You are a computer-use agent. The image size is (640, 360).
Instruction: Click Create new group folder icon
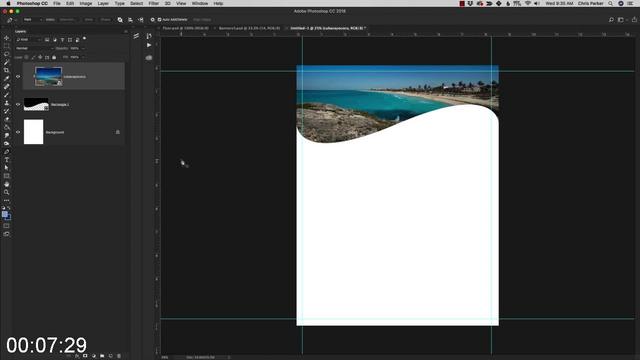click(102, 356)
